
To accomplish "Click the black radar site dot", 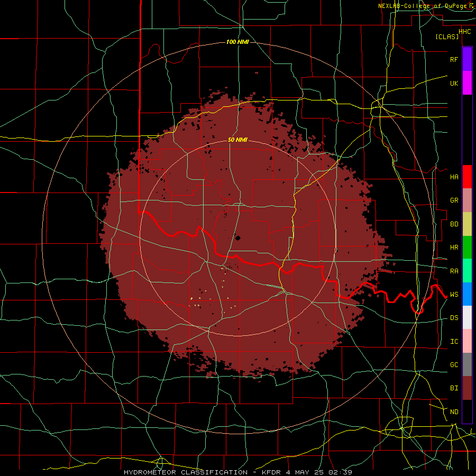I will point(237,238).
